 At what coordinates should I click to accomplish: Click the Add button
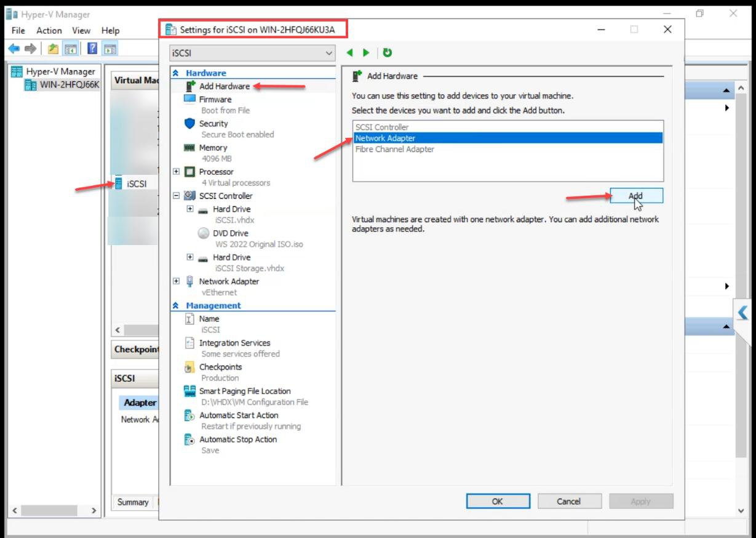636,196
